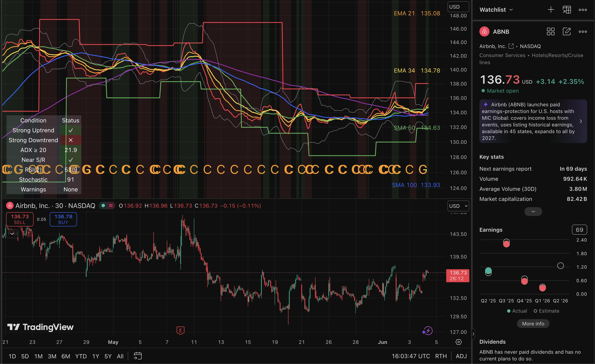Click the sparkle icon in the news summary card
Screen dimensions: 595x364
point(485,104)
